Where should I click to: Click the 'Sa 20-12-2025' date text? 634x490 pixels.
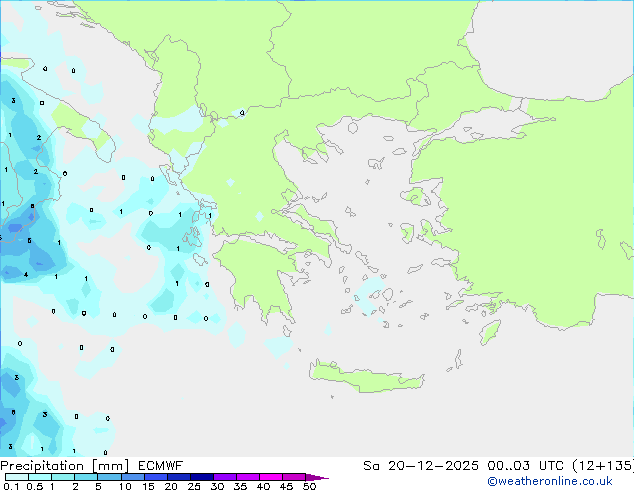[x=421, y=466]
